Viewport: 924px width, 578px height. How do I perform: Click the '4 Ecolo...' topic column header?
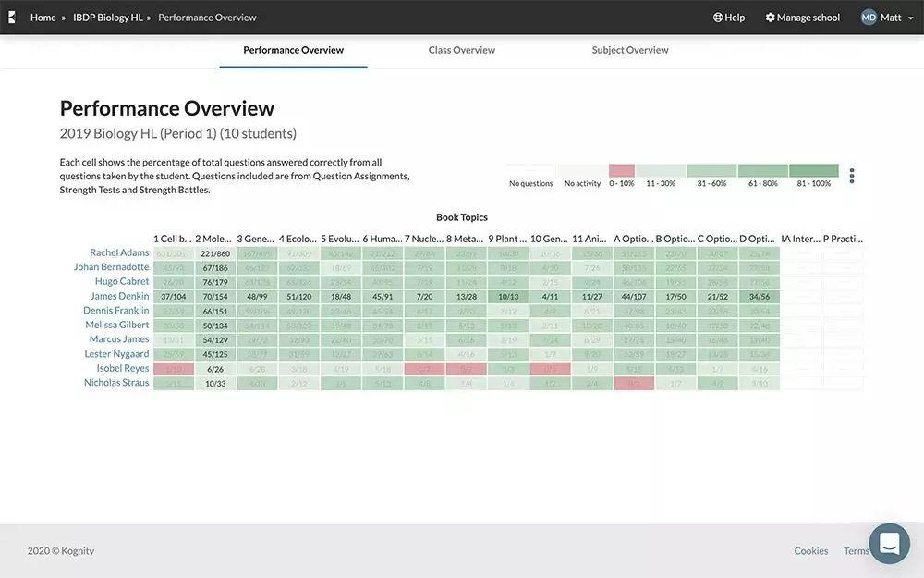298,239
